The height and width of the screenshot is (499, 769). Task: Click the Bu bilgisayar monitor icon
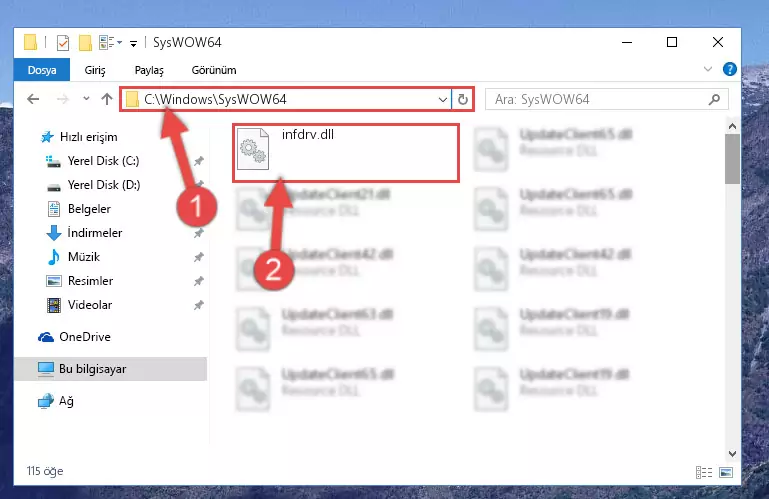point(46,369)
